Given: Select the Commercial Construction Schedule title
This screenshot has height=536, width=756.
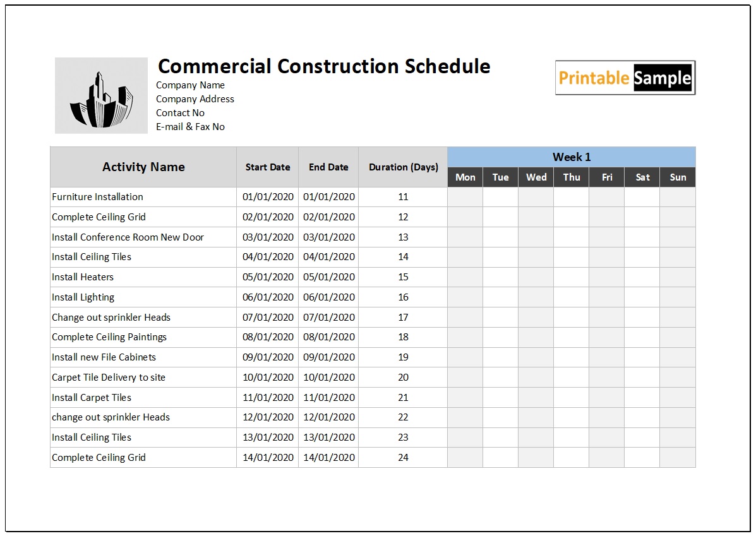Looking at the screenshot, I should (x=323, y=66).
